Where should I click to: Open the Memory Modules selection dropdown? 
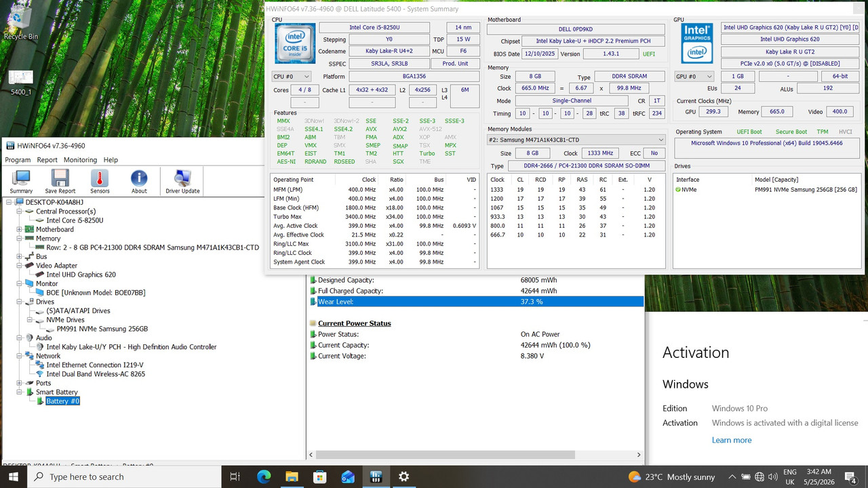coord(576,140)
